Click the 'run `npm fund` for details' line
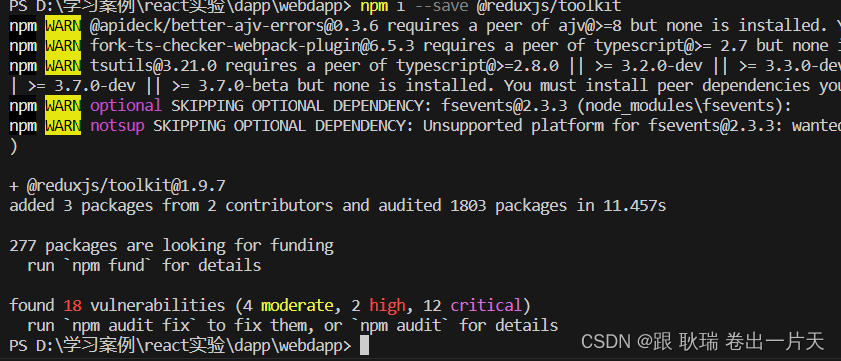This screenshot has width=841, height=361. pos(144,266)
